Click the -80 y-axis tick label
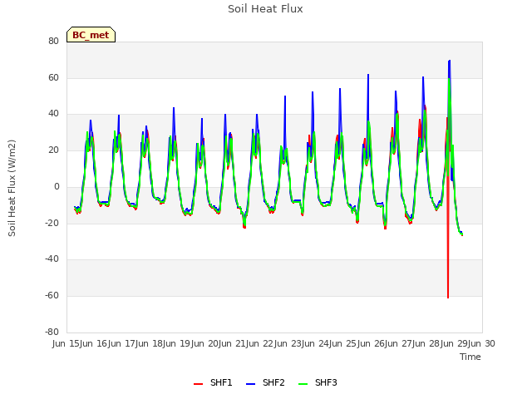 [52, 332]
